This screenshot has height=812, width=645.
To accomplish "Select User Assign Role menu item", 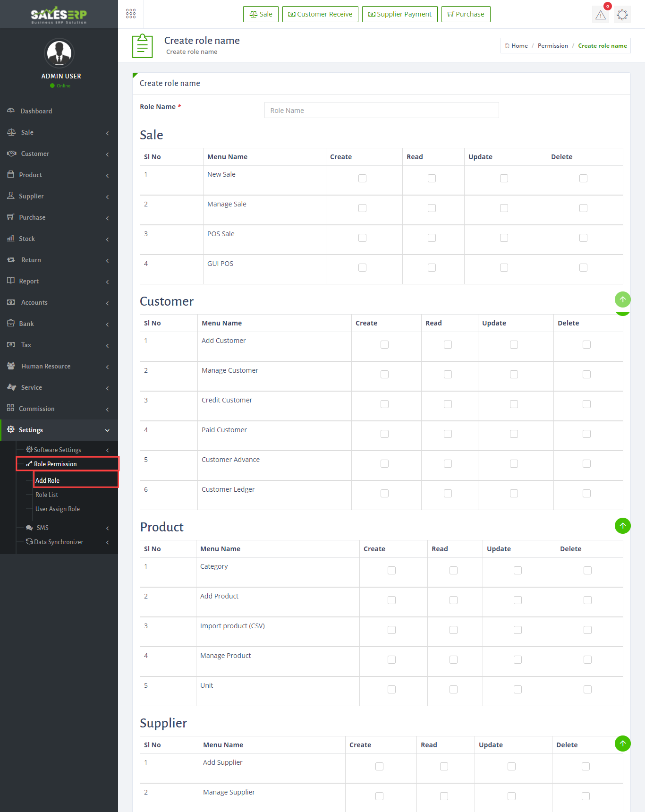I will point(58,509).
